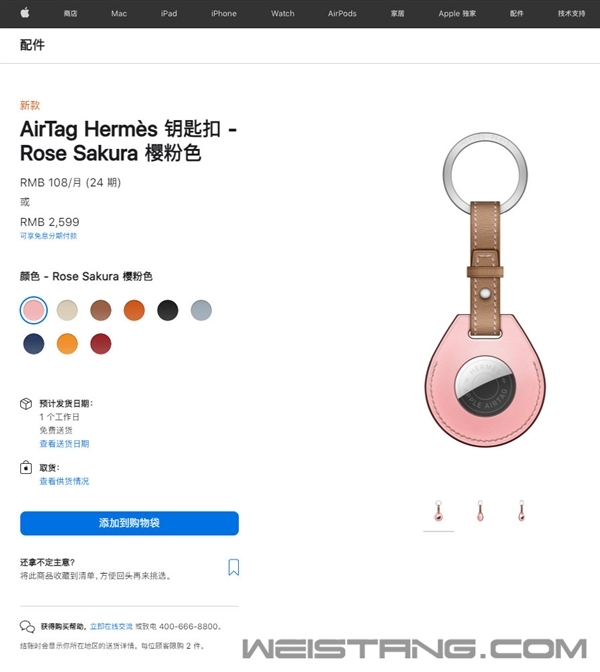Click the pickup shopping bag icon

26,468
